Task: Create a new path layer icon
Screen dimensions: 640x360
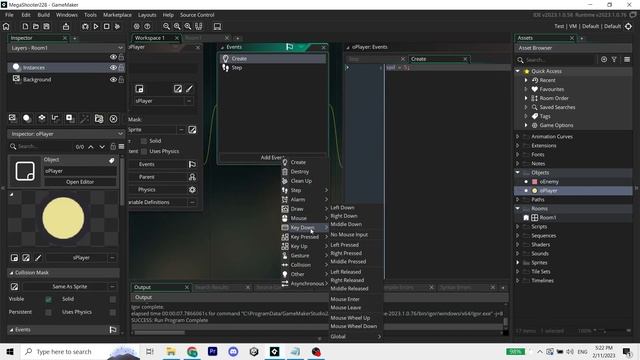Action: pyautogui.click(x=55, y=118)
